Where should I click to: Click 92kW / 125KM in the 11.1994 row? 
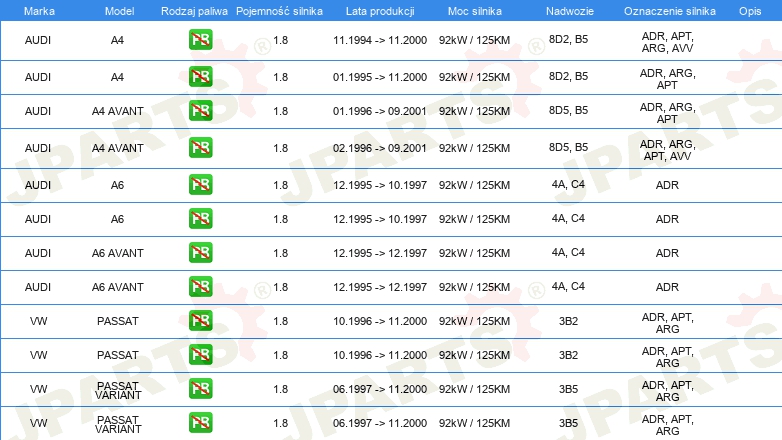pyautogui.click(x=474, y=40)
